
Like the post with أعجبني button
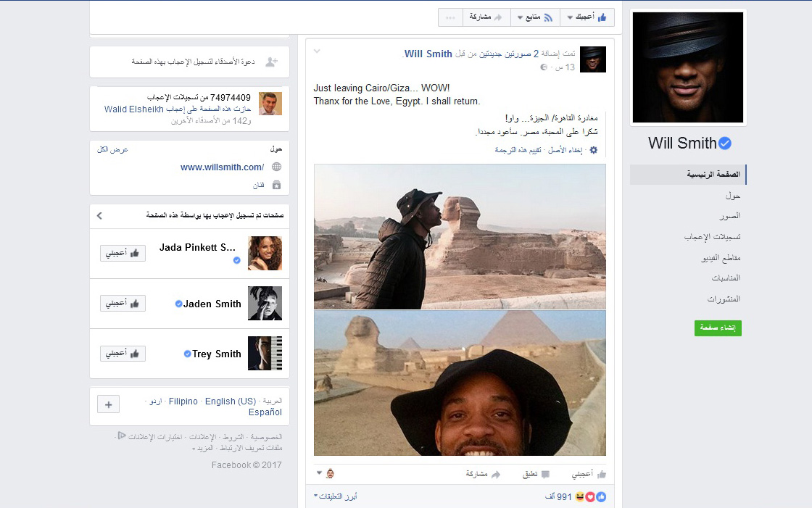[589, 474]
